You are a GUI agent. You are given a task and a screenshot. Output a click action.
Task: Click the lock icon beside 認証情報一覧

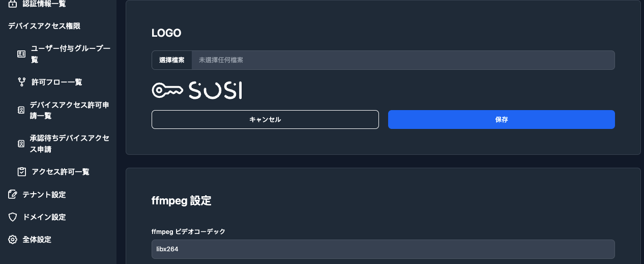coord(13,4)
